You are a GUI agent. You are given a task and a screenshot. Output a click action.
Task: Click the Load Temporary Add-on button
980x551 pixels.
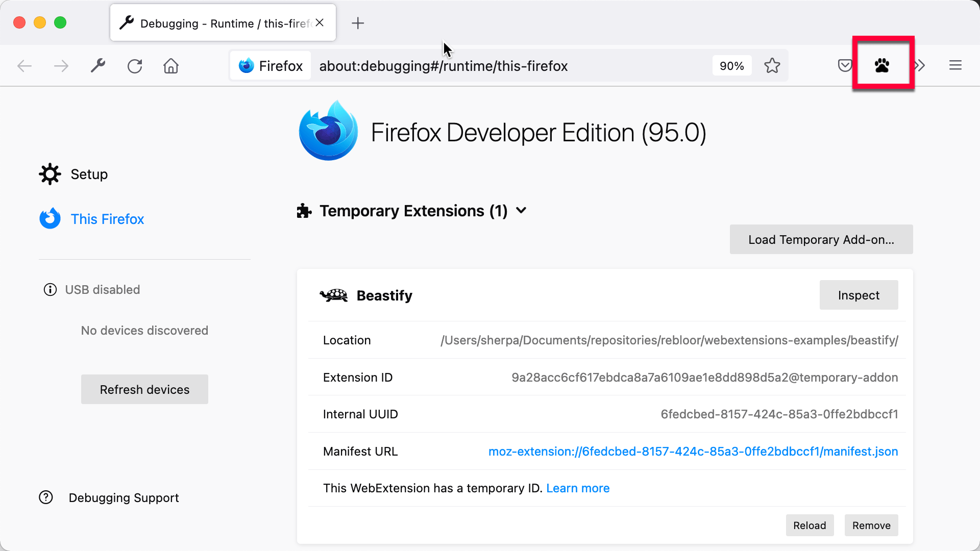(821, 239)
